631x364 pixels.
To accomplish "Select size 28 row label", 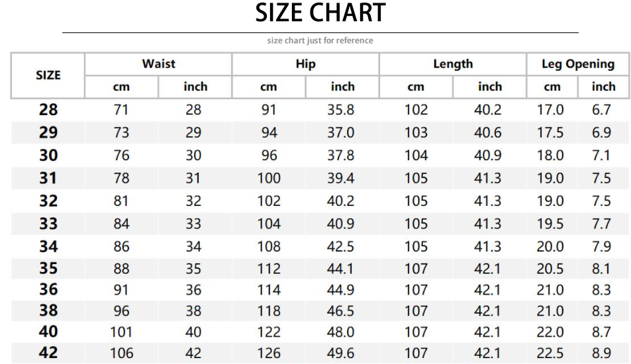I will pos(48,110).
